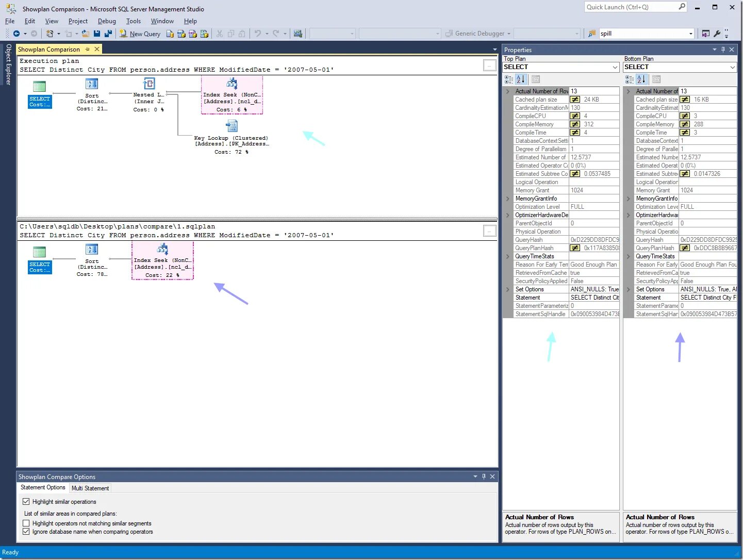The width and height of the screenshot is (743, 560).
Task: Click the Save All toolbar icon
Action: pos(108,34)
